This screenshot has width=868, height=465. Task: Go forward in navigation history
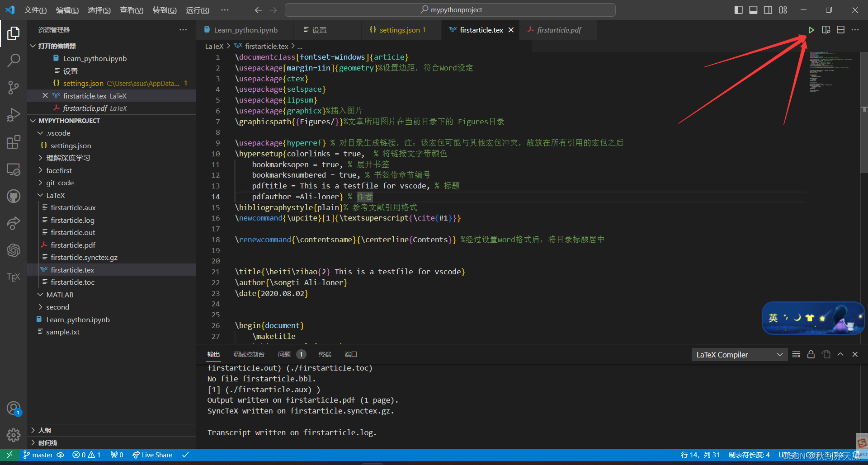(x=273, y=10)
